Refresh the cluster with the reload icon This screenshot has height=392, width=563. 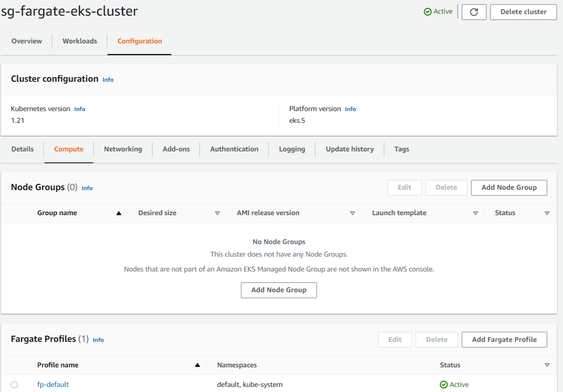474,12
